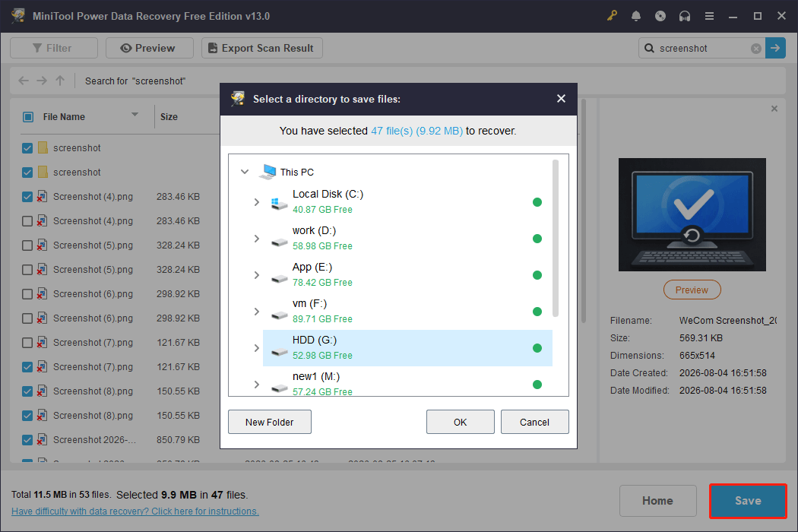Screen dimensions: 798x532
Task: Check the first Screenshot (6).png checkbox
Action: (27, 294)
